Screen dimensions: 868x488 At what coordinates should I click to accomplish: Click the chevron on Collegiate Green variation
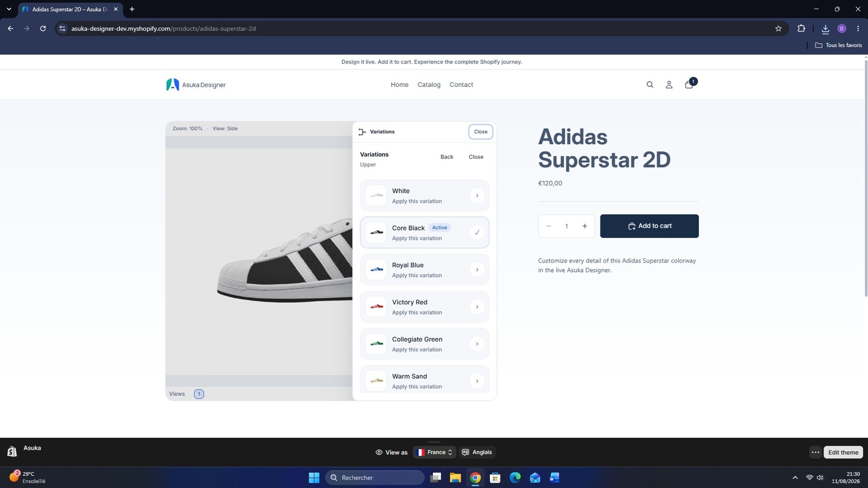477,344
